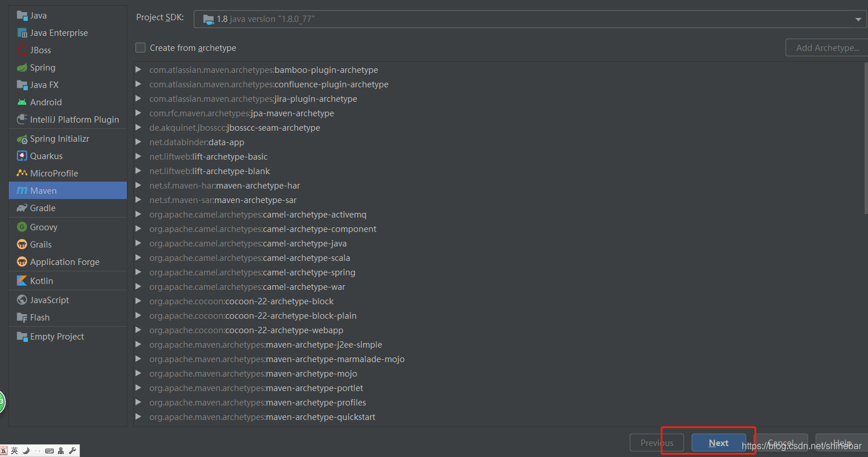Click the Add Archetype button

pos(827,47)
